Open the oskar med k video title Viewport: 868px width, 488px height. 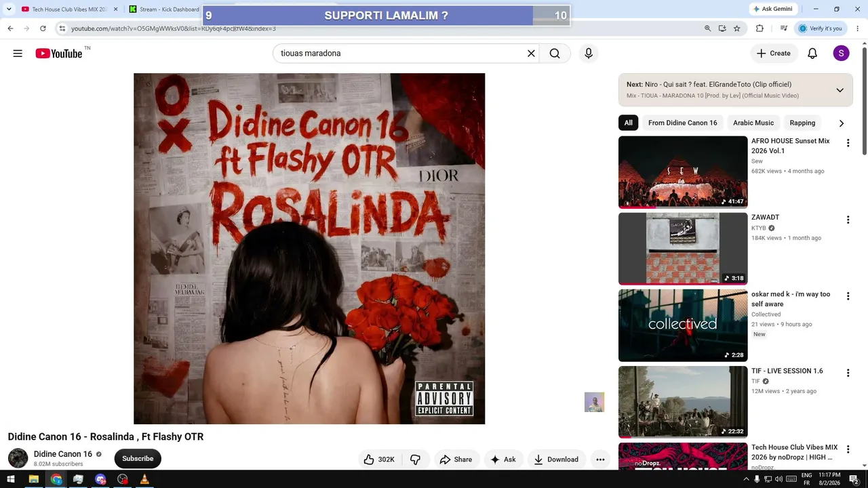click(x=791, y=299)
